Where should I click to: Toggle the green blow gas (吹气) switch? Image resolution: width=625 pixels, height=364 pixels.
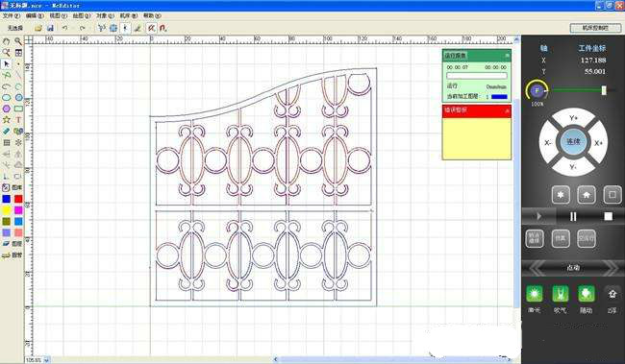coord(560,294)
